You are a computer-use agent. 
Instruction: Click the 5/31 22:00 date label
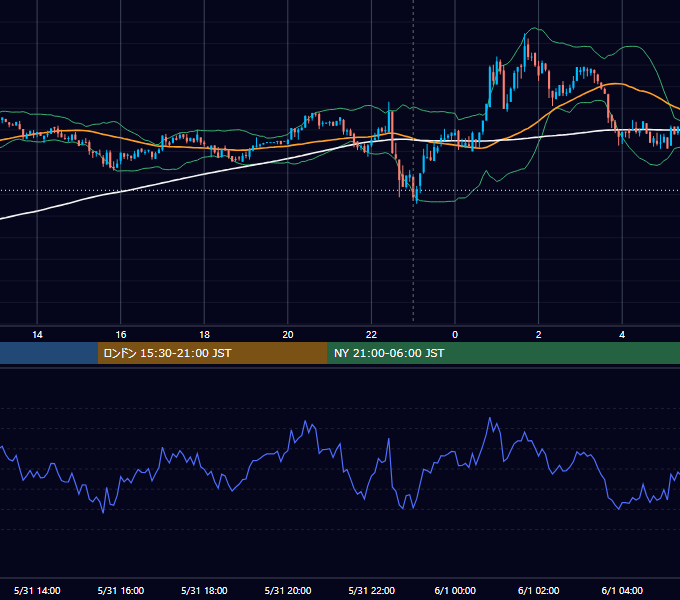[372, 590]
